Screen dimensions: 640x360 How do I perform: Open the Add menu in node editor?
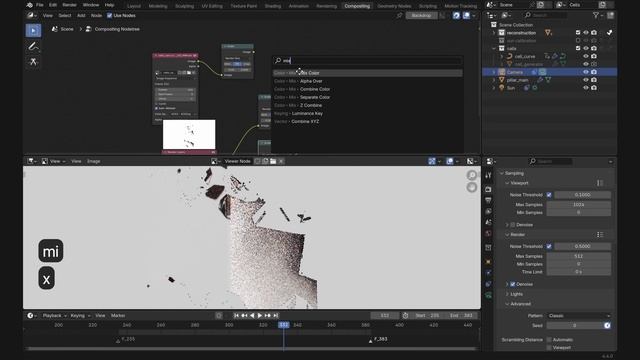click(81, 16)
